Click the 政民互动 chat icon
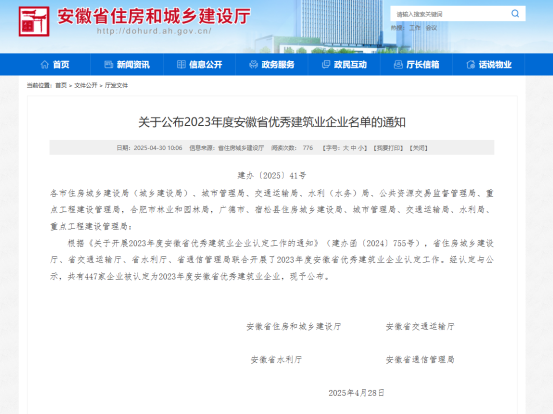 pos(326,65)
